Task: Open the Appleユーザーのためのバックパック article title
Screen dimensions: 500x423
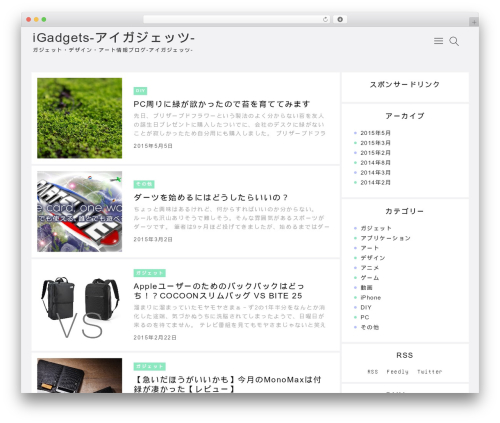Action: coord(219,291)
